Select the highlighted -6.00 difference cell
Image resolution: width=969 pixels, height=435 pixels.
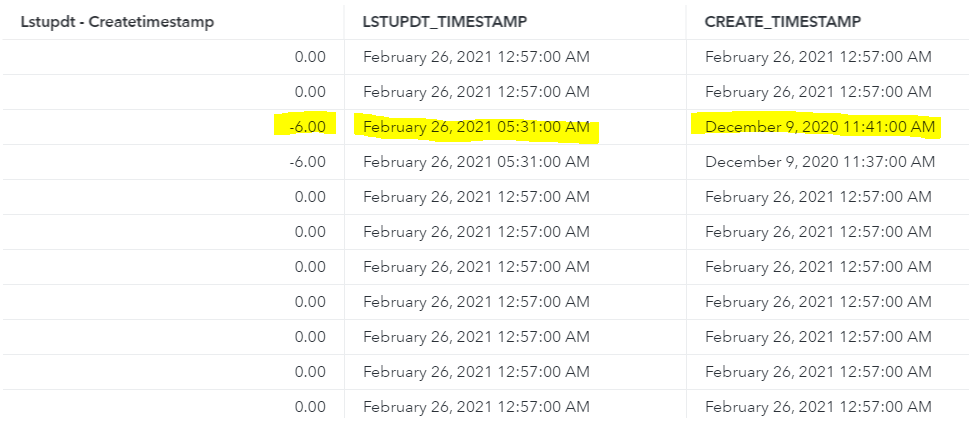[309, 127]
